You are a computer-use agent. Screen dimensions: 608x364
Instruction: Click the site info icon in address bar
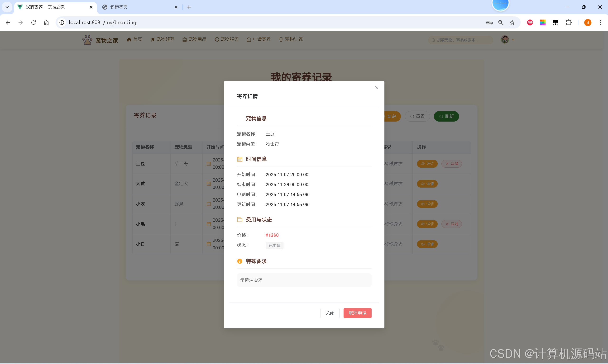click(62, 23)
